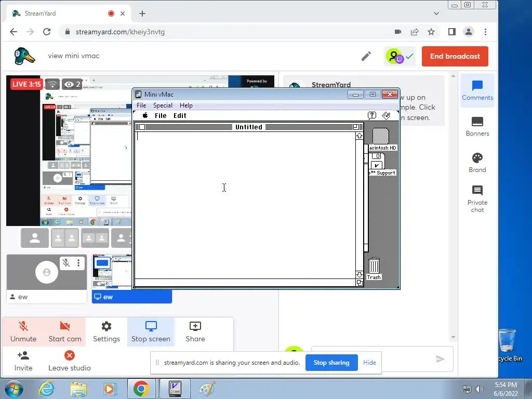The height and width of the screenshot is (399, 532).
Task: Open Chrome three-dot menu
Action: coord(486,32)
